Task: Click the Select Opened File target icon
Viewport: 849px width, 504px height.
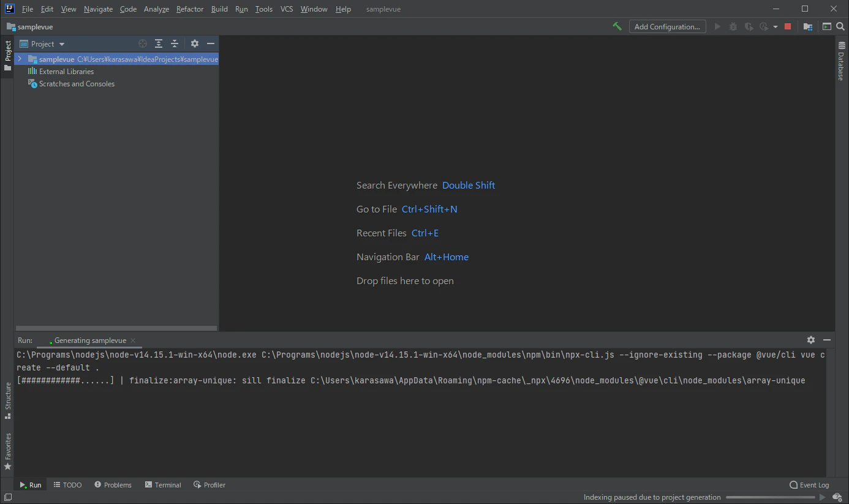Action: click(x=143, y=43)
